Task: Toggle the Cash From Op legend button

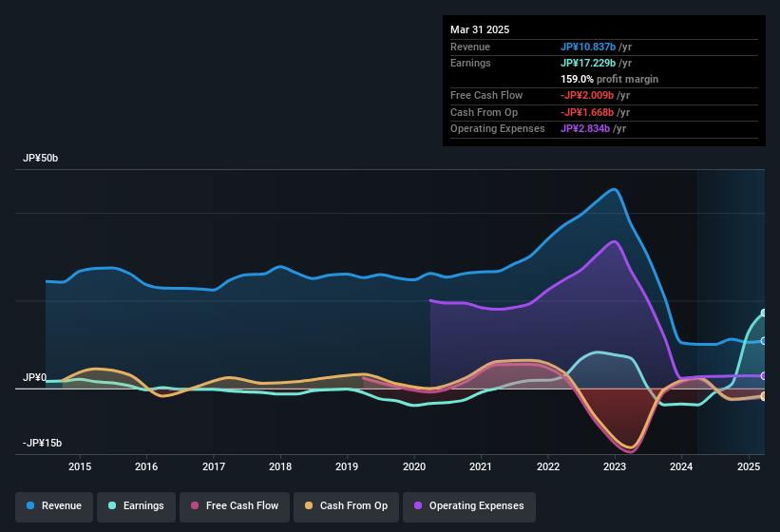Action: [346, 505]
